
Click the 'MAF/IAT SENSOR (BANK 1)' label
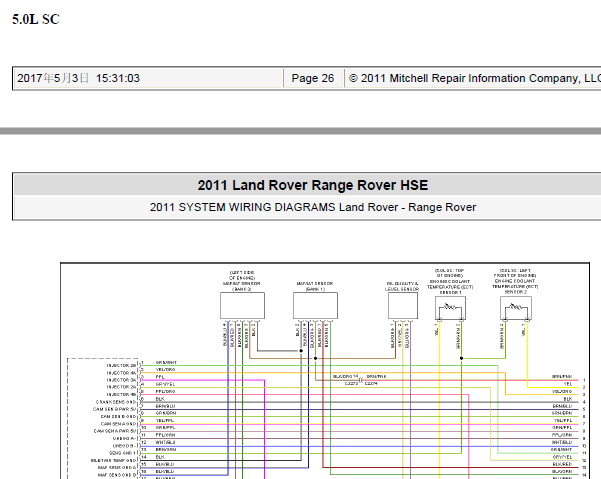pyautogui.click(x=315, y=286)
